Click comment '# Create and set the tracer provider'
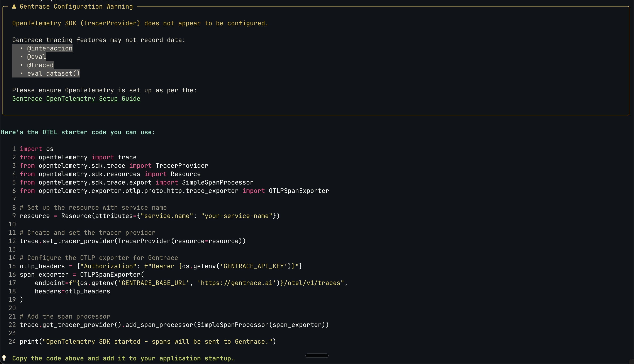Viewport: 634px width, 364px height. [x=88, y=233]
